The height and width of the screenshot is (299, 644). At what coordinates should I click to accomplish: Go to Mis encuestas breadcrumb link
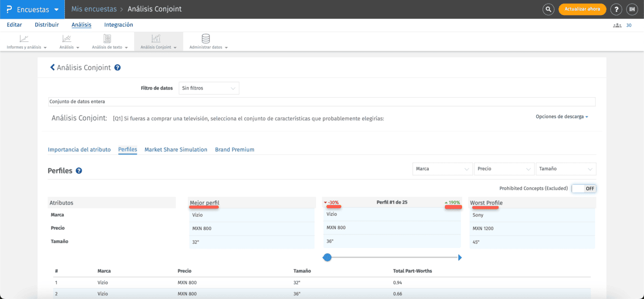coord(93,9)
